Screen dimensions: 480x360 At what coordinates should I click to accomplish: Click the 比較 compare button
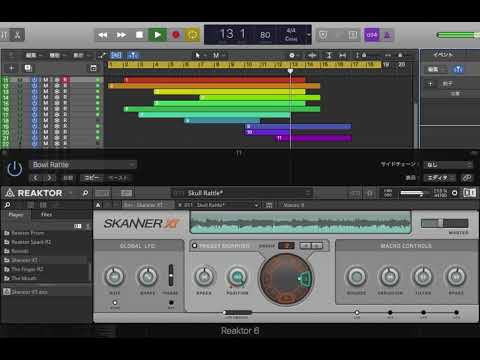pos(68,178)
